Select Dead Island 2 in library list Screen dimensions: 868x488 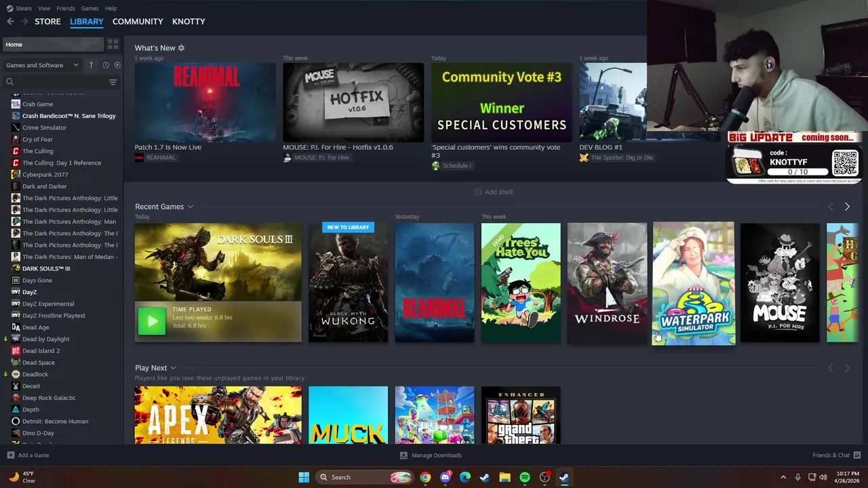(41, 351)
